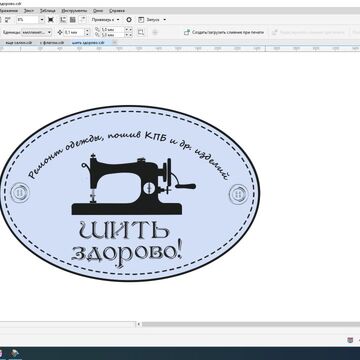Click the zoom level input field
Screen dimensions: 360x360
tap(27, 20)
